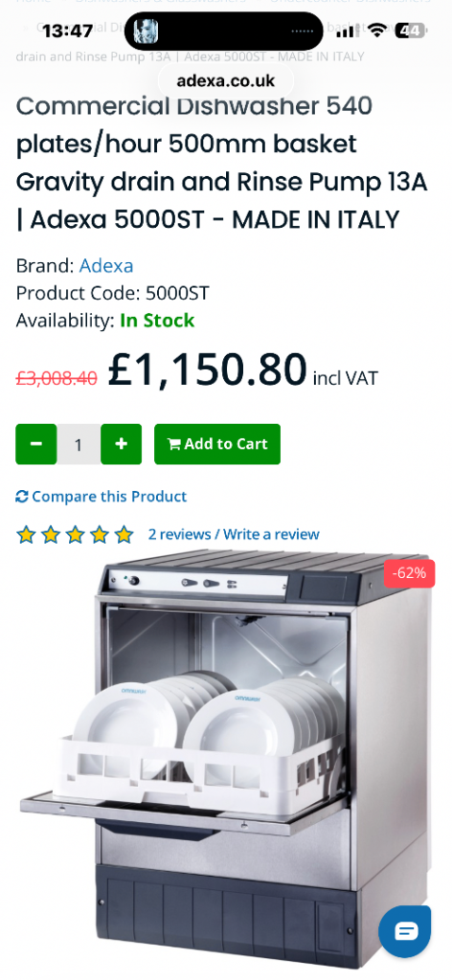The height and width of the screenshot is (980, 452).
Task: Tap the third review star
Action: [x=75, y=534]
